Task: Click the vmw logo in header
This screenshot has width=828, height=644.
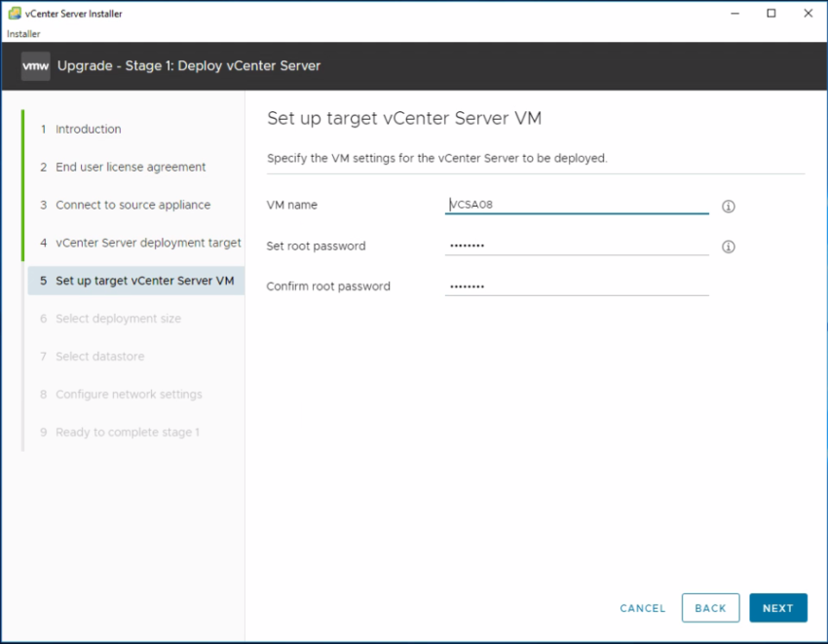Action: tap(35, 66)
